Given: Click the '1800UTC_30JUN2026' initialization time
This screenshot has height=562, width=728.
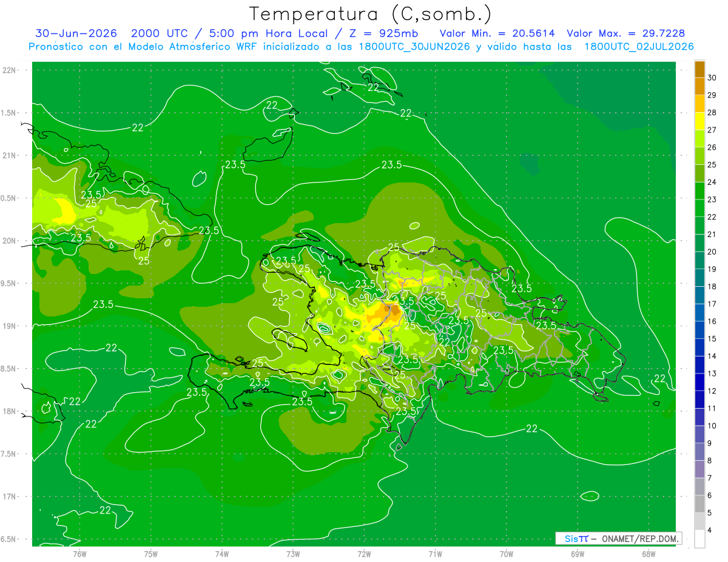Looking at the screenshot, I should click(x=414, y=47).
